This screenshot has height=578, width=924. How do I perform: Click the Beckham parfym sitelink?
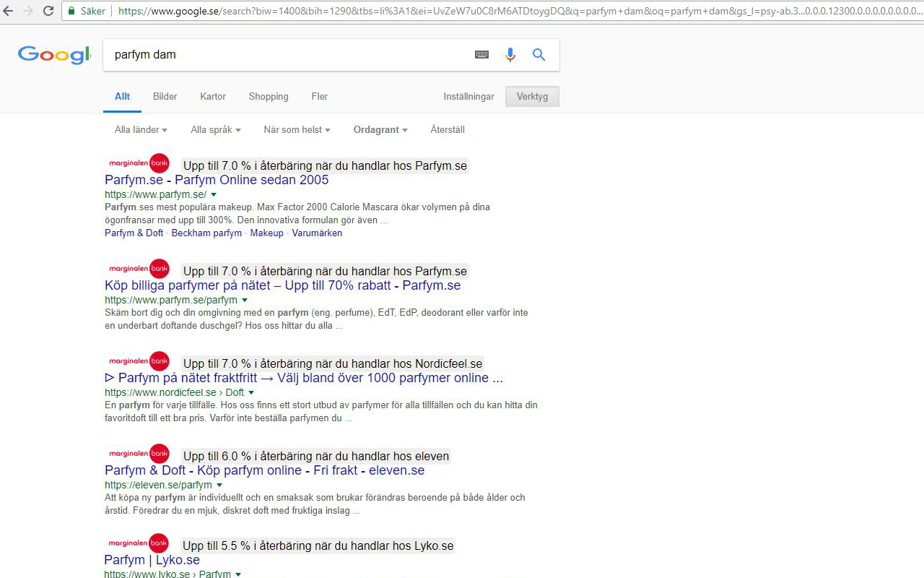pos(206,233)
